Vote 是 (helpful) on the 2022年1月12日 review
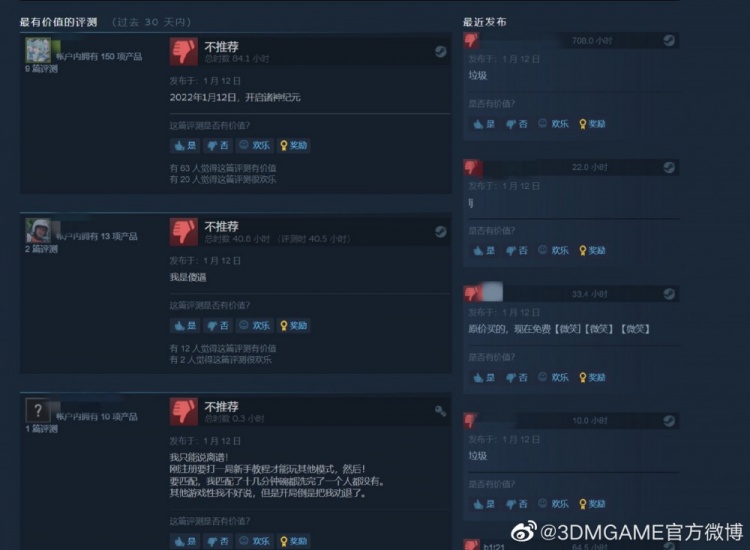 [x=185, y=145]
